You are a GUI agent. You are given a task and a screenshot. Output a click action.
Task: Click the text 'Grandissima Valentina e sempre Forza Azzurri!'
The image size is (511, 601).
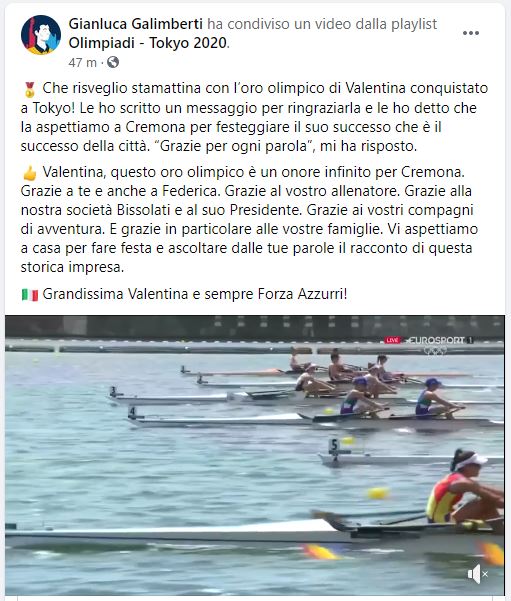[195, 294]
